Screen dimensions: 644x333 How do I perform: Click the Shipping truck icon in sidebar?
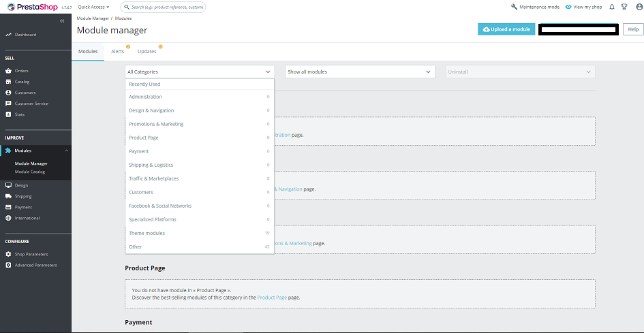click(x=8, y=196)
